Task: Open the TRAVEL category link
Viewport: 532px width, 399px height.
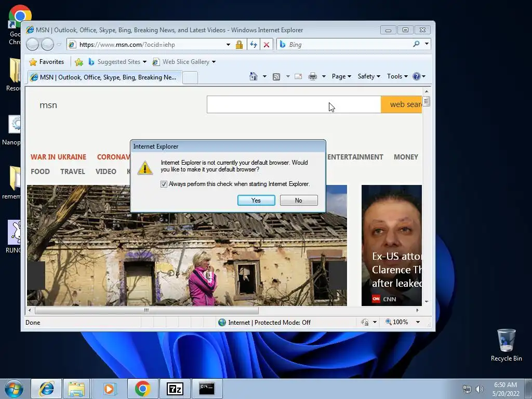Action: [x=73, y=171]
